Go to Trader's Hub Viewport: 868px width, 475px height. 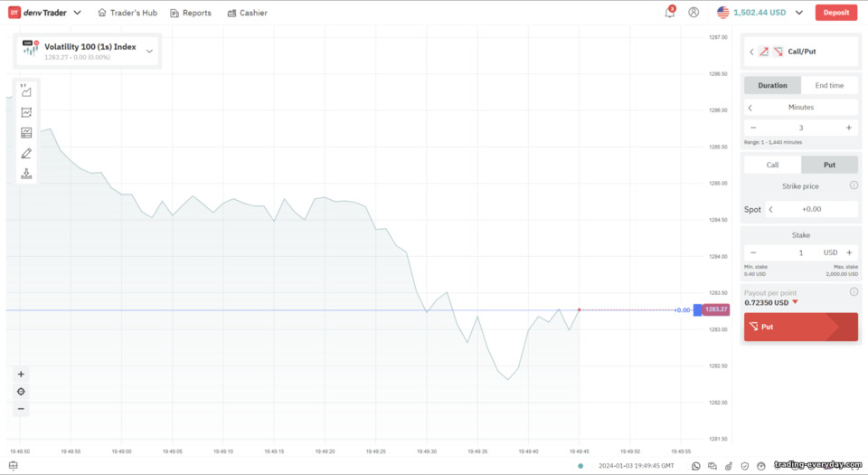pyautogui.click(x=127, y=13)
